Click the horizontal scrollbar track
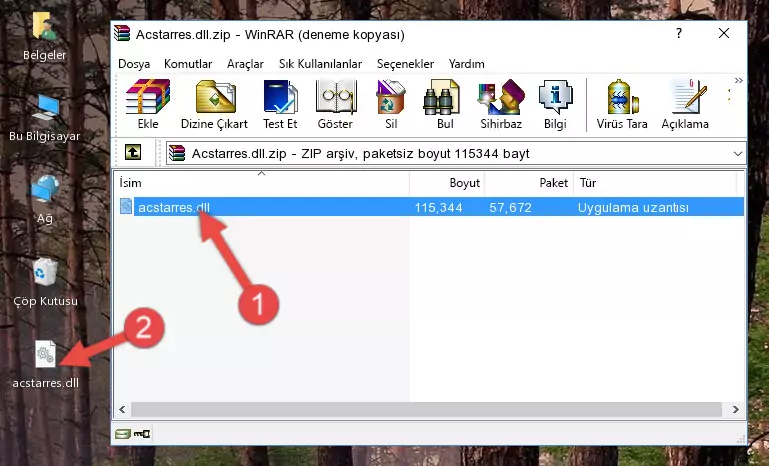 [426, 409]
